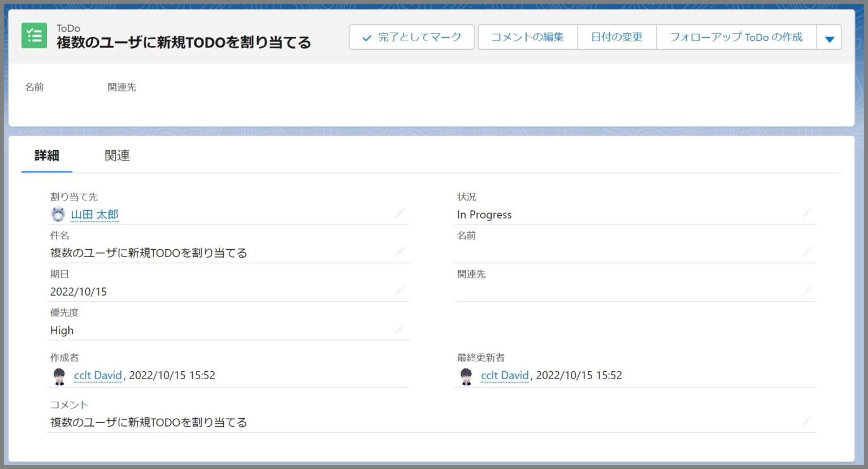This screenshot has height=469, width=868.
Task: Open the 山田 太郎 assignee link
Action: click(94, 215)
